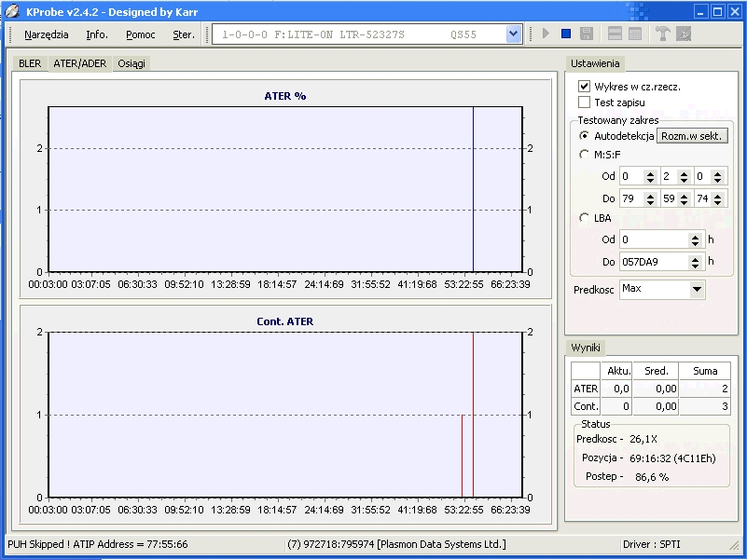
Task: Open the Predkosc speed dropdown
Action: [x=697, y=289]
